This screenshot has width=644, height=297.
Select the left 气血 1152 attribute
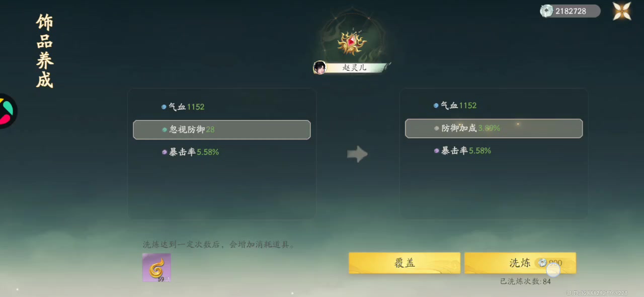(x=183, y=107)
